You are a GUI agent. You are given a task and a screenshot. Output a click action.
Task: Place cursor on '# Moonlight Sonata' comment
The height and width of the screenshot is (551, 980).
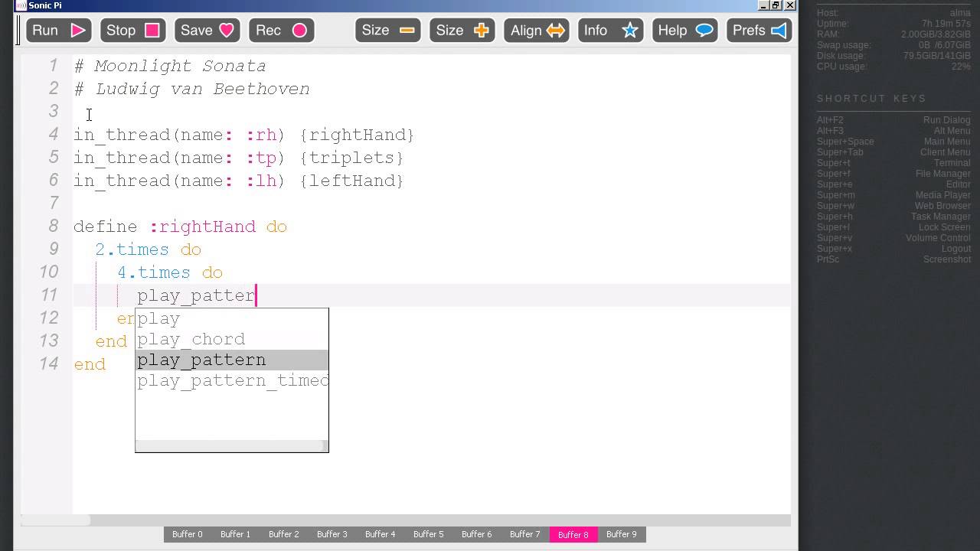[x=170, y=67]
